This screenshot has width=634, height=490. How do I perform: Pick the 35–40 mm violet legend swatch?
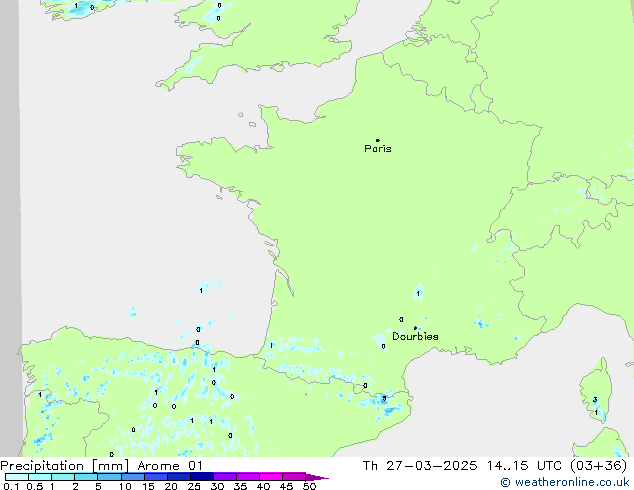pos(248,477)
